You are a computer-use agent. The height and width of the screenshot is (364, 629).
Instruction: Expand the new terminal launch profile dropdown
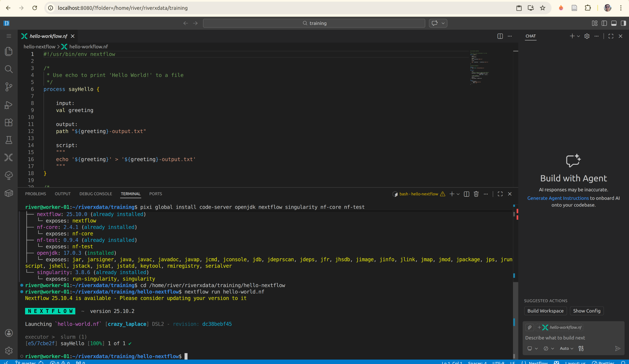[458, 194]
